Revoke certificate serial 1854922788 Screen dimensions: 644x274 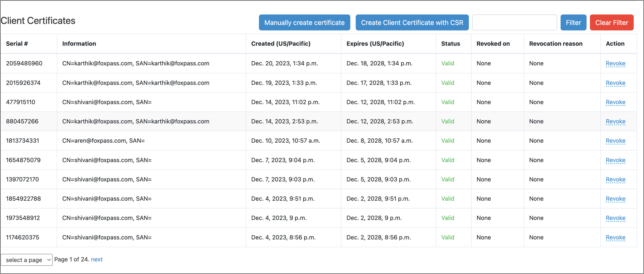(615, 199)
